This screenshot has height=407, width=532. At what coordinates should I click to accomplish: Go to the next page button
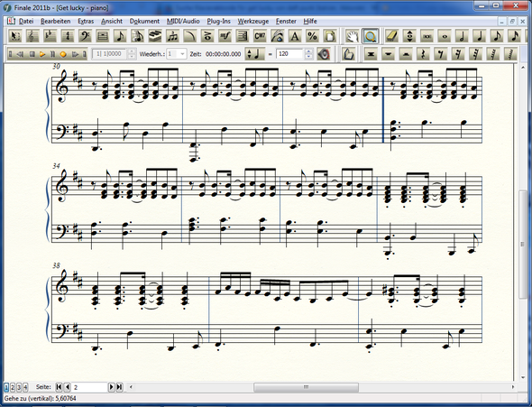[111, 387]
